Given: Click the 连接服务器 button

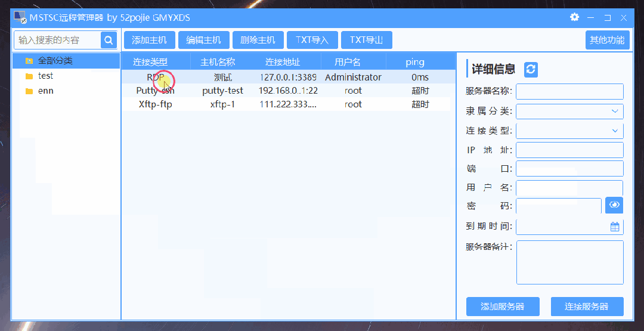Looking at the screenshot, I should click(587, 307).
